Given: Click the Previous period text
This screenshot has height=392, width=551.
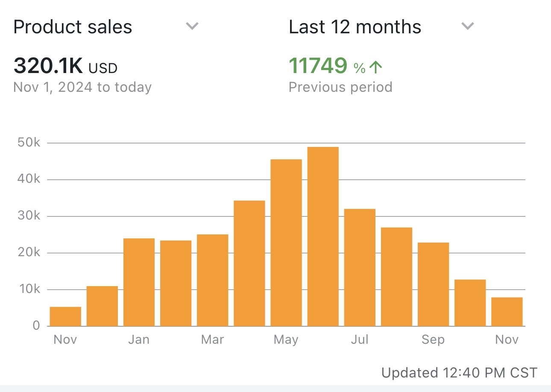Looking at the screenshot, I should (x=340, y=87).
